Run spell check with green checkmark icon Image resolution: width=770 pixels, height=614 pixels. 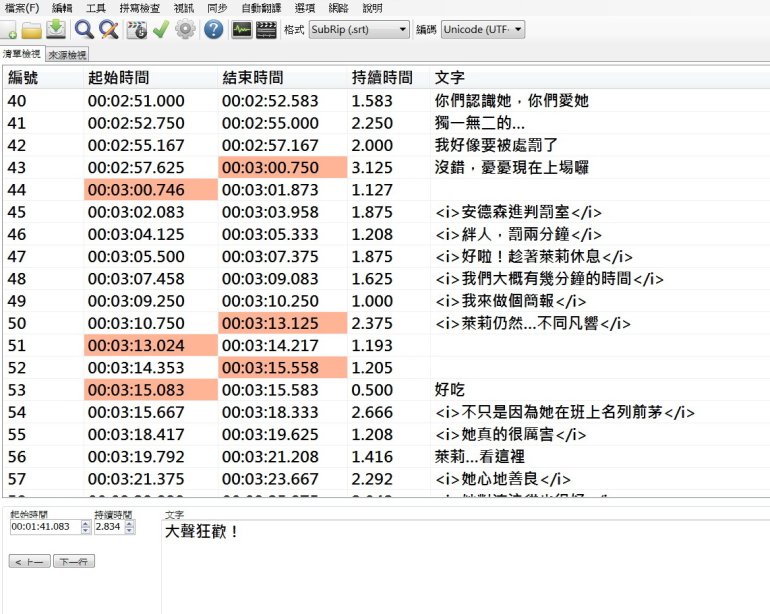161,29
